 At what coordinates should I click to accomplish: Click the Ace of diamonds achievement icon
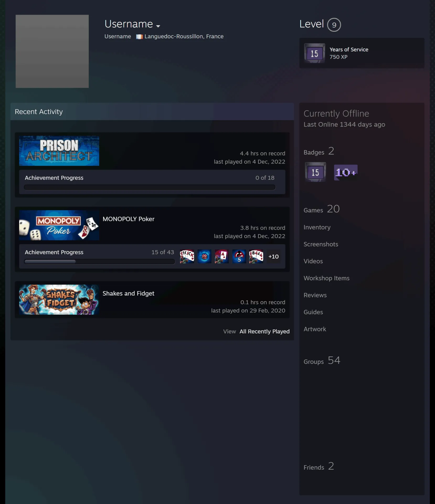click(x=222, y=256)
